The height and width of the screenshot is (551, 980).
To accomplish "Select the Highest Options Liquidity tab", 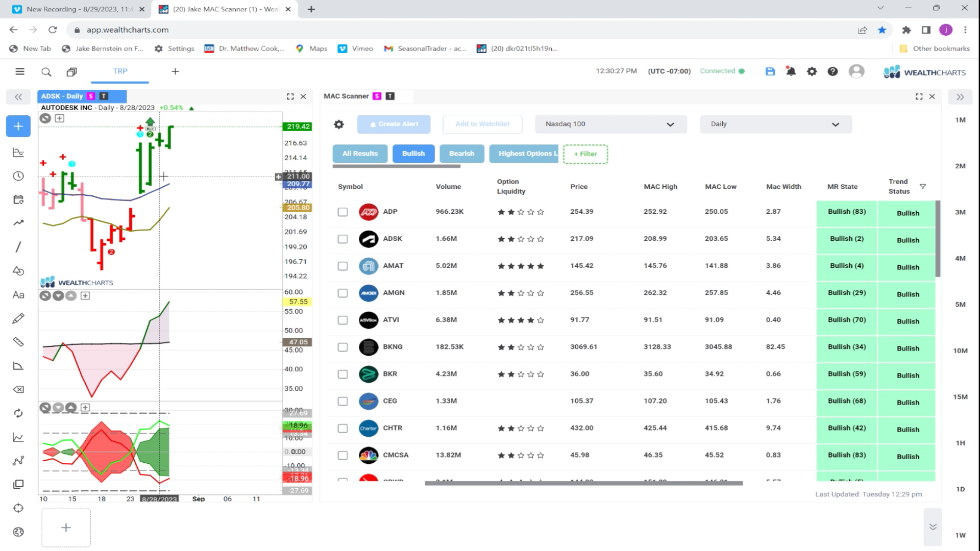I will pos(524,154).
